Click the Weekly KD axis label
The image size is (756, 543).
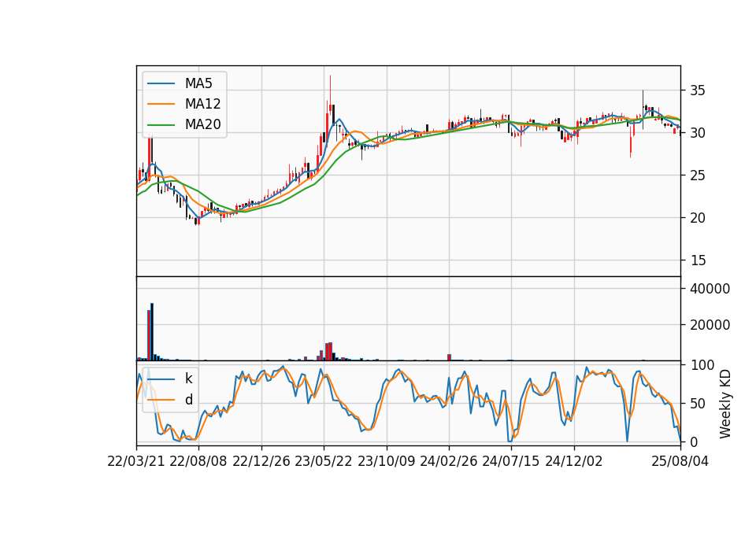click(725, 404)
